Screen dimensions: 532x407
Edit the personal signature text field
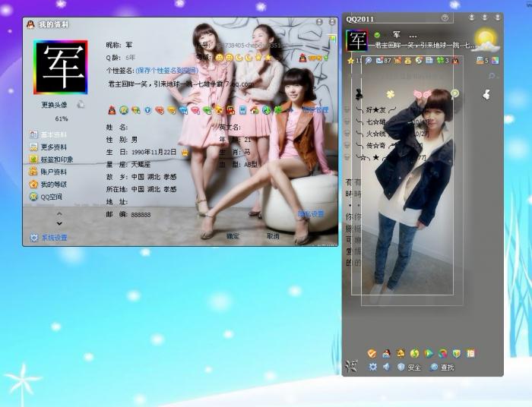pos(181,84)
